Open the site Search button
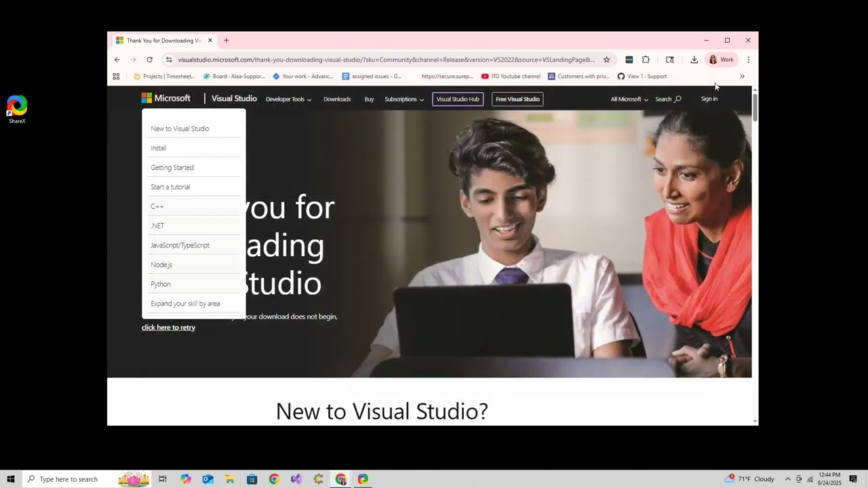Viewport: 868px width, 488px height. [x=668, y=99]
